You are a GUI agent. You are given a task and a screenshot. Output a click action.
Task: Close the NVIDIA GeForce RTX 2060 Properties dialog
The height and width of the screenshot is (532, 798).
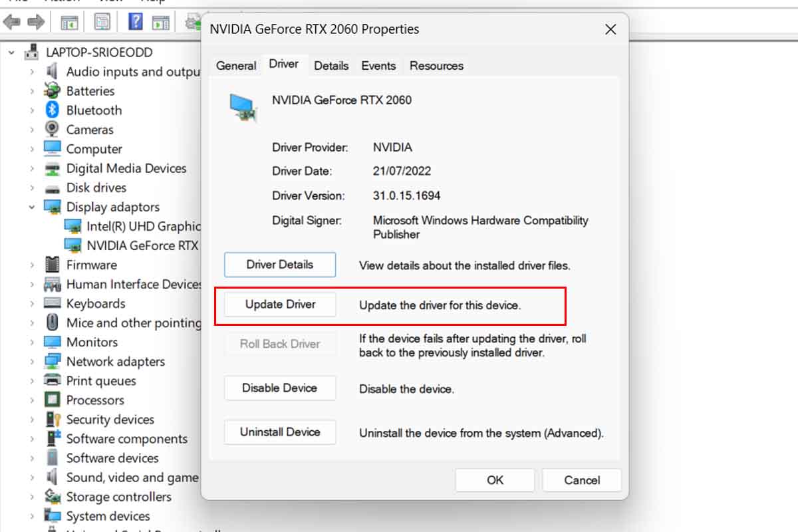610,29
